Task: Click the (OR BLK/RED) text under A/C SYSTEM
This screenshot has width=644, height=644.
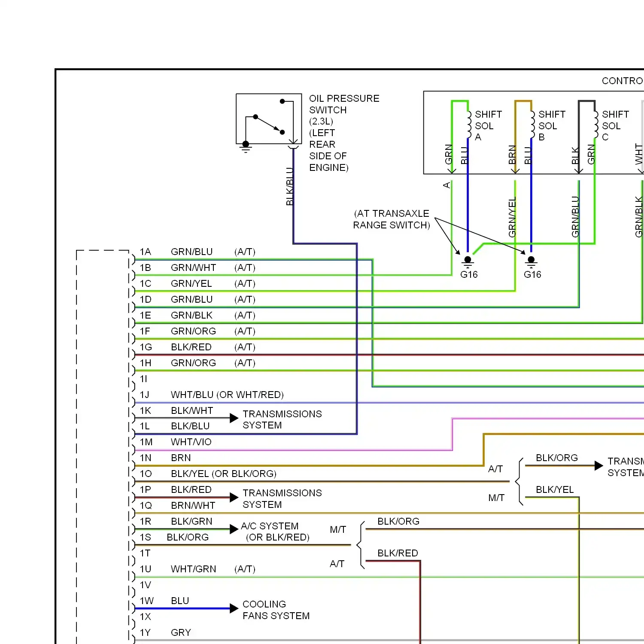Action: (x=277, y=538)
